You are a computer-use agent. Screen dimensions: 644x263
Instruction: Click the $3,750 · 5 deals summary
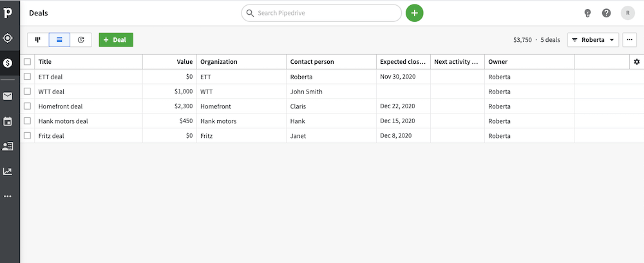pyautogui.click(x=536, y=40)
